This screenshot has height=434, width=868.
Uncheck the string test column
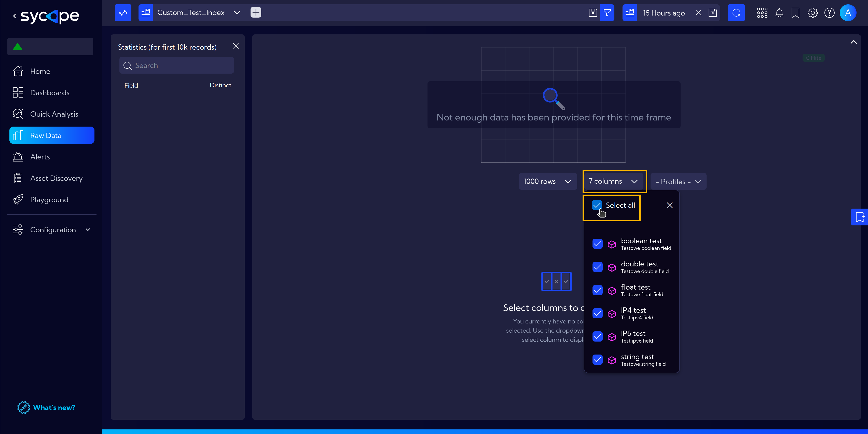point(597,360)
